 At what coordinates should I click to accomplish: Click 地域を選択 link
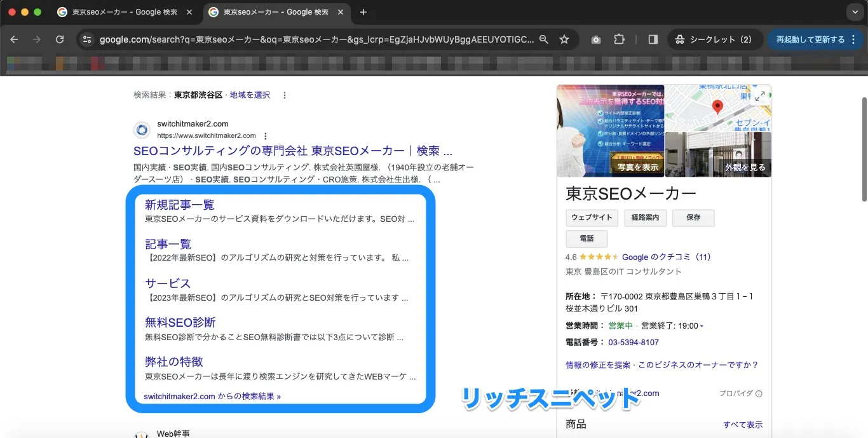[x=250, y=95]
